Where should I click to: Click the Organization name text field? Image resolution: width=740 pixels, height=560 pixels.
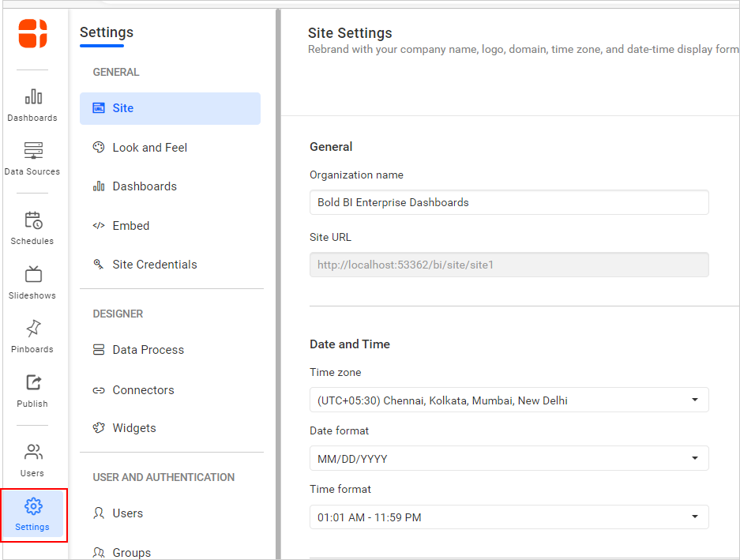[509, 203]
